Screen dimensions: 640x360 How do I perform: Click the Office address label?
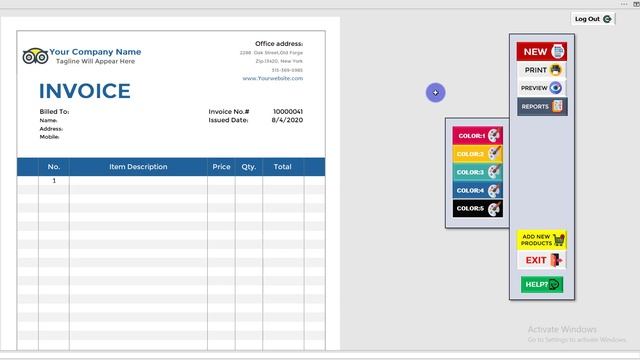[279, 43]
